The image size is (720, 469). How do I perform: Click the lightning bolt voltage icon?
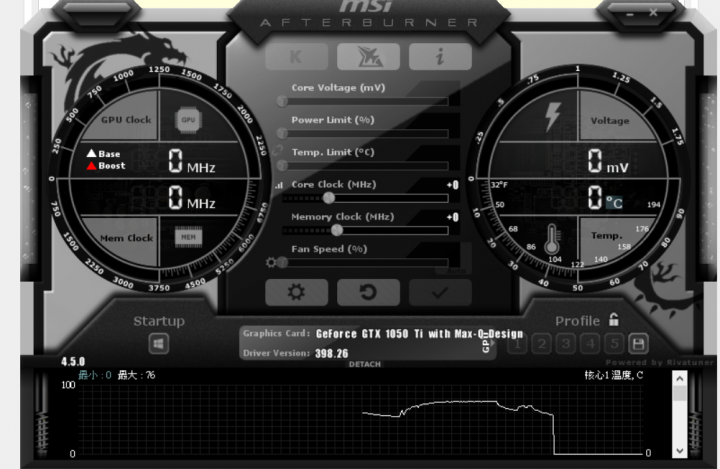click(x=553, y=117)
